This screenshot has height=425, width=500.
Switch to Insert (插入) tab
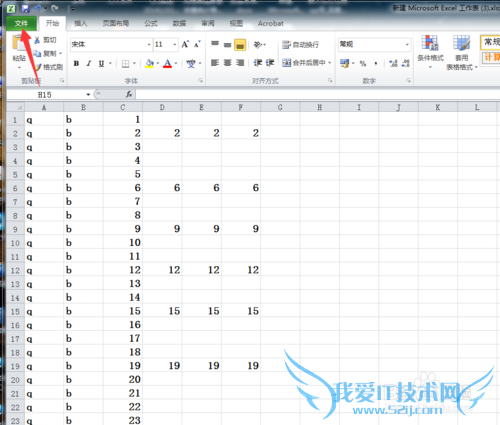coord(80,23)
